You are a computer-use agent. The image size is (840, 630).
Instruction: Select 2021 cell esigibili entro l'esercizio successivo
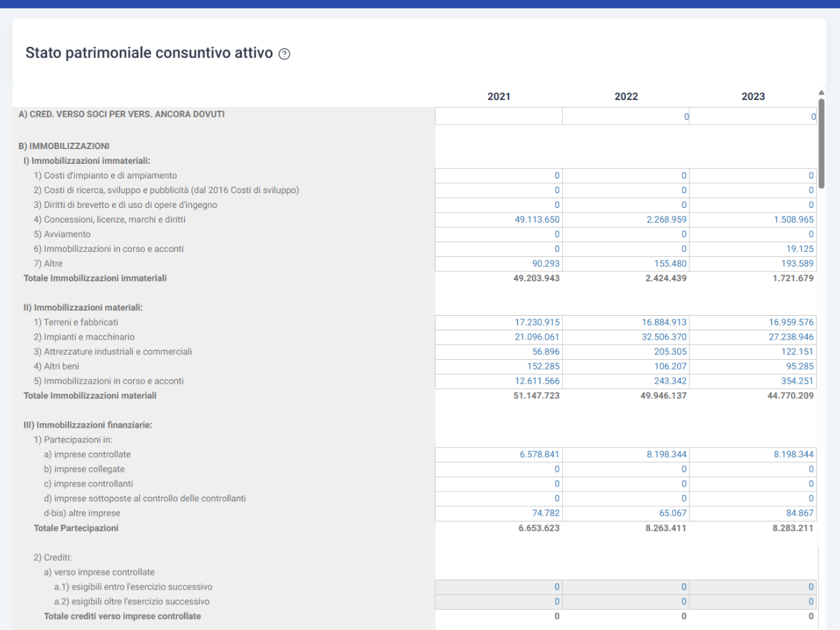pyautogui.click(x=499, y=587)
